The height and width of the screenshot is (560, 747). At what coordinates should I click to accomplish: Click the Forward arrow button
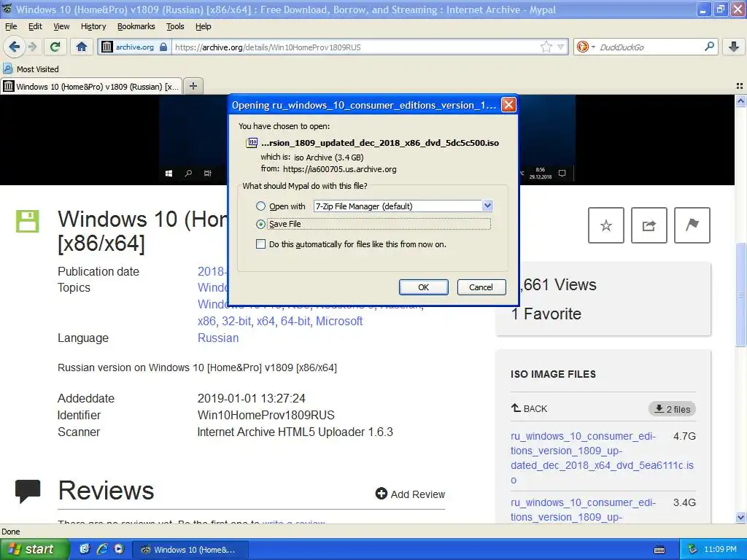(32, 47)
